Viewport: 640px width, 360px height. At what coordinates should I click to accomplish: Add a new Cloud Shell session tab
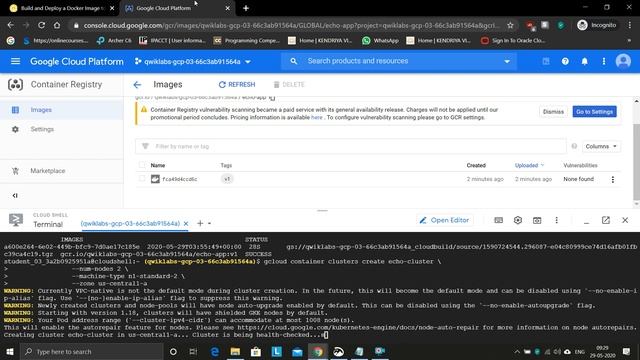[200, 223]
